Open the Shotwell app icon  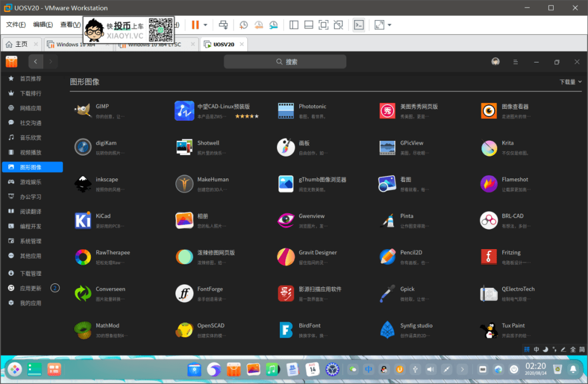(x=184, y=147)
